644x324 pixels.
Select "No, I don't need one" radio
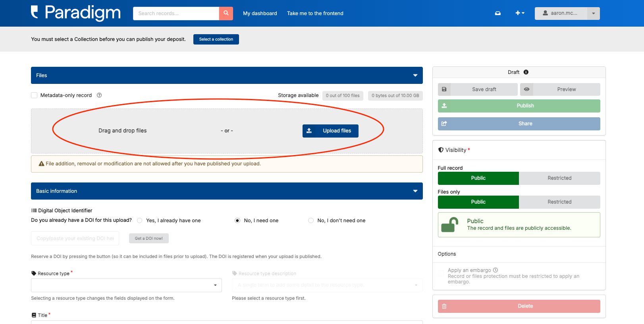tap(311, 221)
